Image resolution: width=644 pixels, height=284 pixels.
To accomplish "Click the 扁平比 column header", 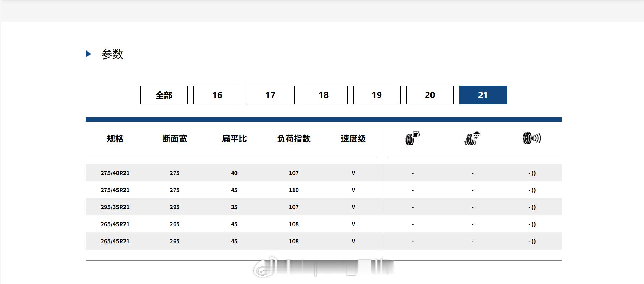I will 234,139.
